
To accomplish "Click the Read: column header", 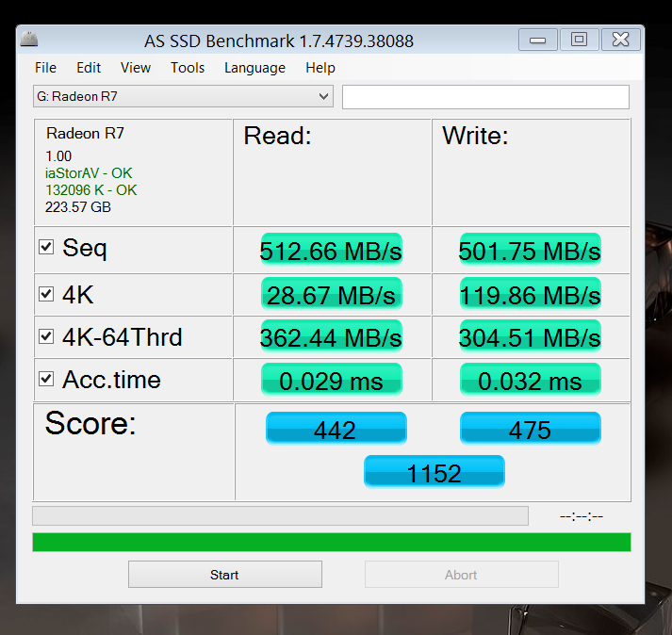I will pyautogui.click(x=277, y=136).
